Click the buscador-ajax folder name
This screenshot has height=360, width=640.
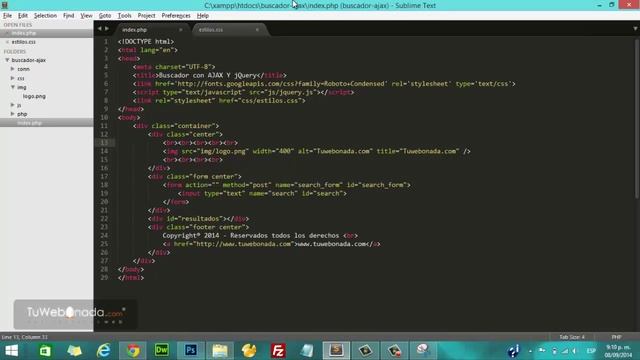(x=29, y=60)
